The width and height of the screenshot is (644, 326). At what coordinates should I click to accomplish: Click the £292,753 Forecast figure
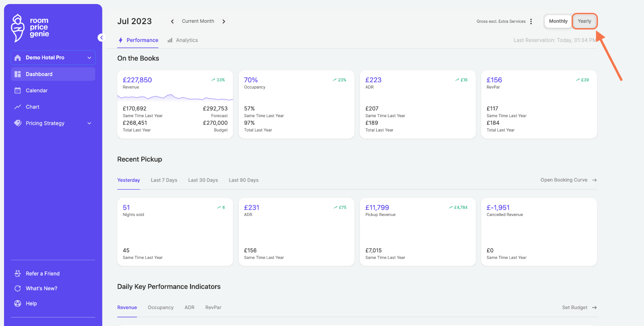(x=215, y=109)
